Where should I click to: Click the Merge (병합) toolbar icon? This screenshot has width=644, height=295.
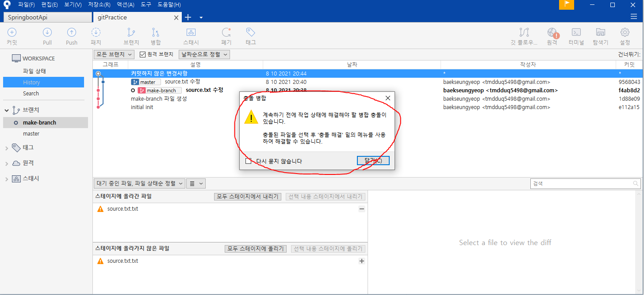(156, 32)
